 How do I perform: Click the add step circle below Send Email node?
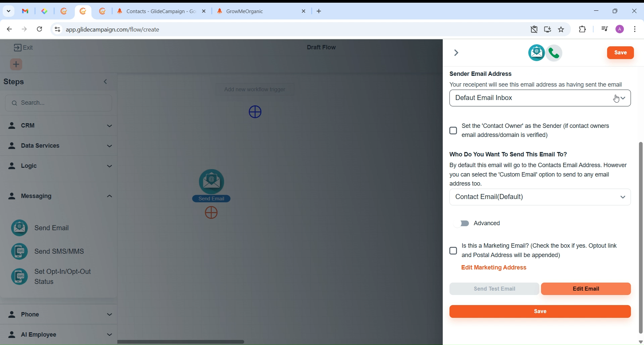pyautogui.click(x=212, y=213)
